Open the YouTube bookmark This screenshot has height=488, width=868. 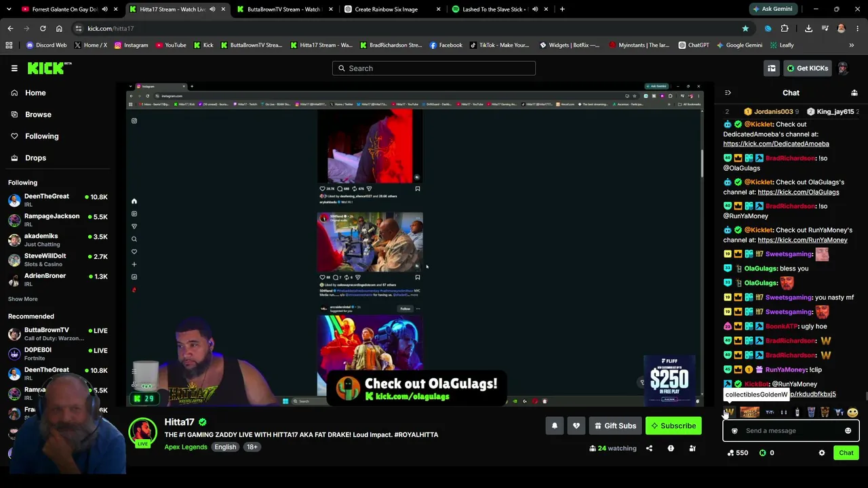(171, 45)
